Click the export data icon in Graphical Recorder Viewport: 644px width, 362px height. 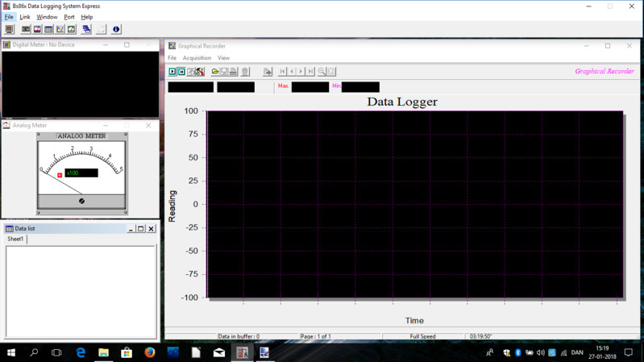coord(268,72)
